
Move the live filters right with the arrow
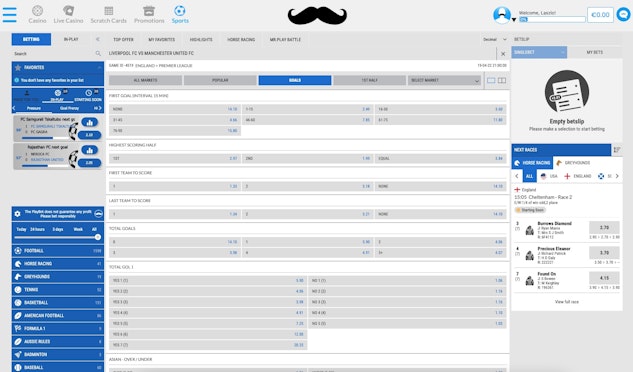tap(100, 108)
